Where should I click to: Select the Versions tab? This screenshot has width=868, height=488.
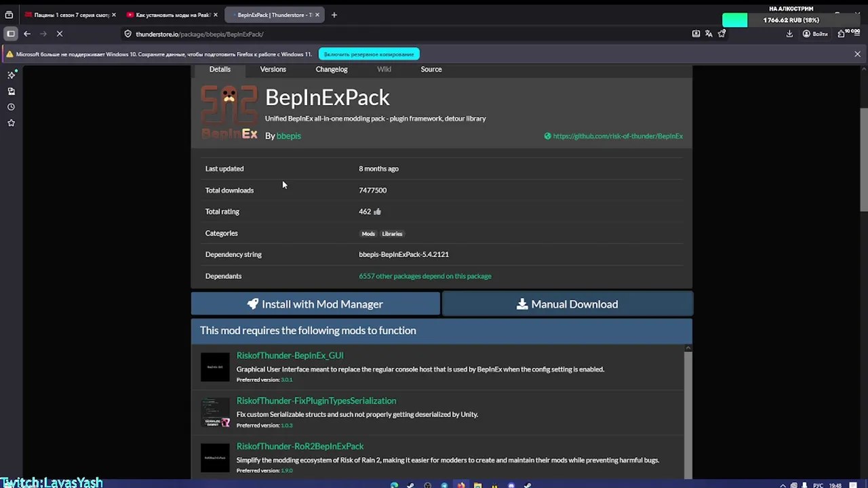pos(273,69)
